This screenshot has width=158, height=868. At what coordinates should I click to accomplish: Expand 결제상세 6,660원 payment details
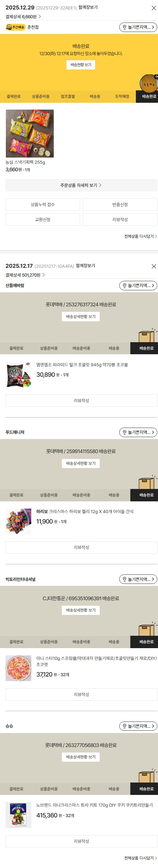point(23,17)
